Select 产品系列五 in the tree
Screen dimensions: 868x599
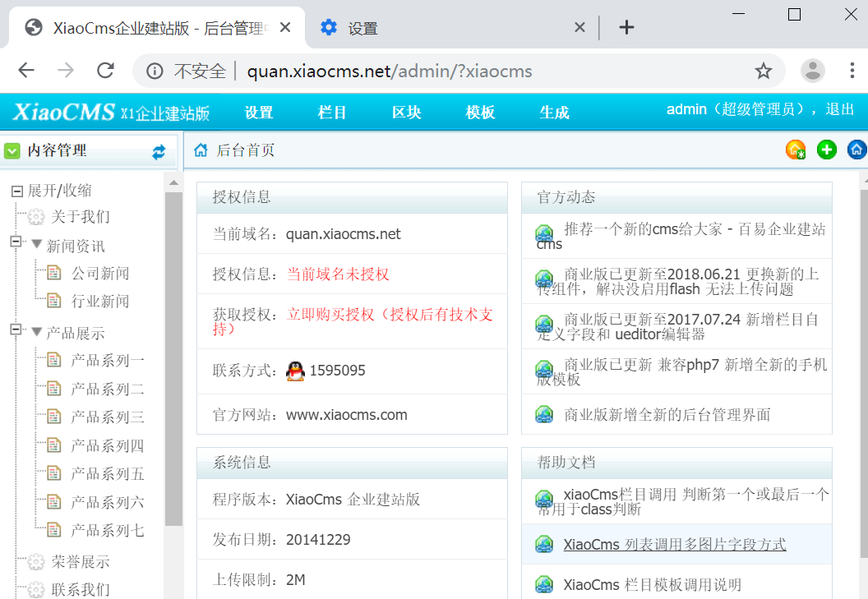click(x=108, y=474)
